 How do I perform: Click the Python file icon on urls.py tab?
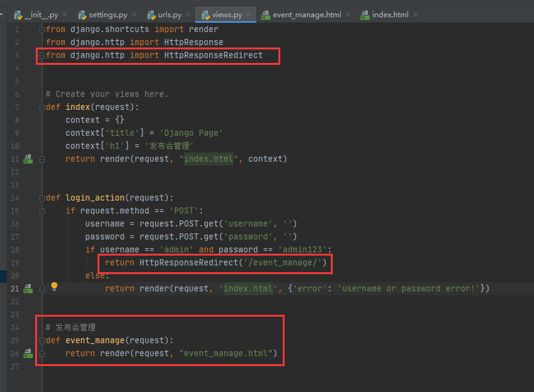click(x=151, y=15)
